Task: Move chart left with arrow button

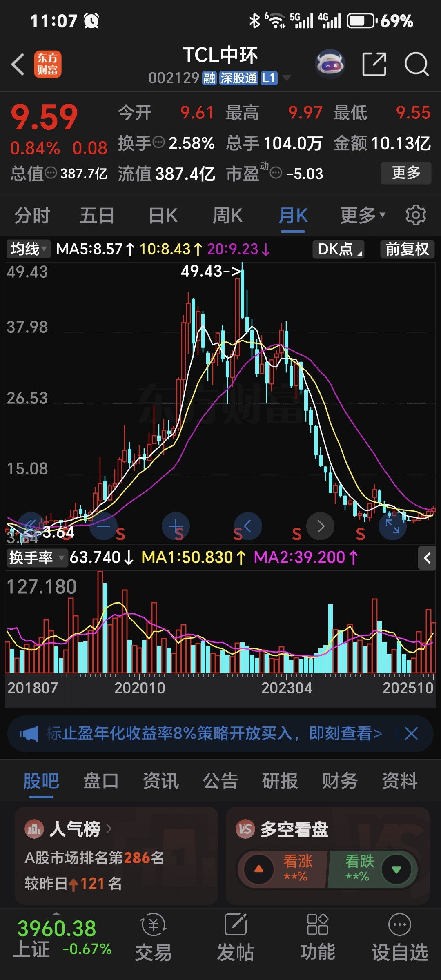Action: pyautogui.click(x=248, y=526)
